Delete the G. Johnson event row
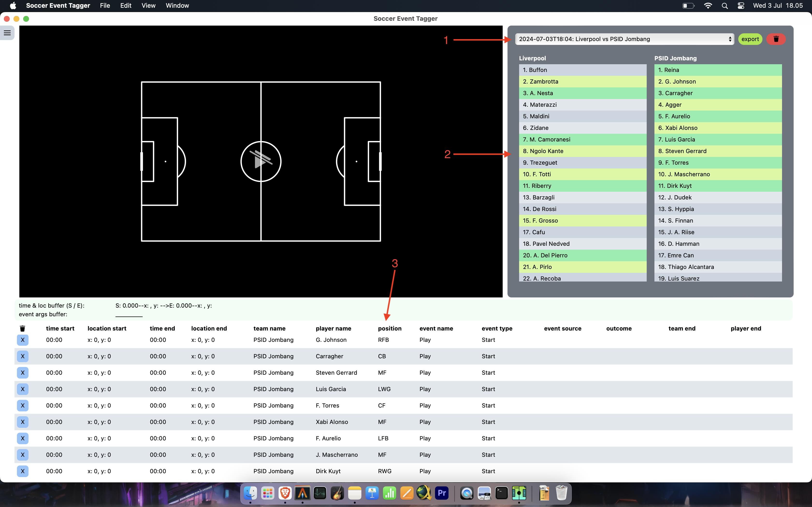 point(22,340)
